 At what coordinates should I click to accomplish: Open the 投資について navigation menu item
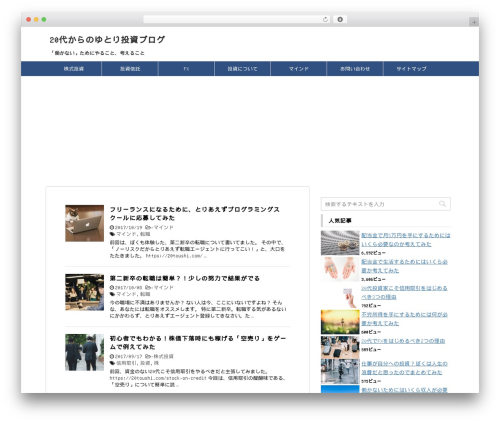click(x=242, y=69)
